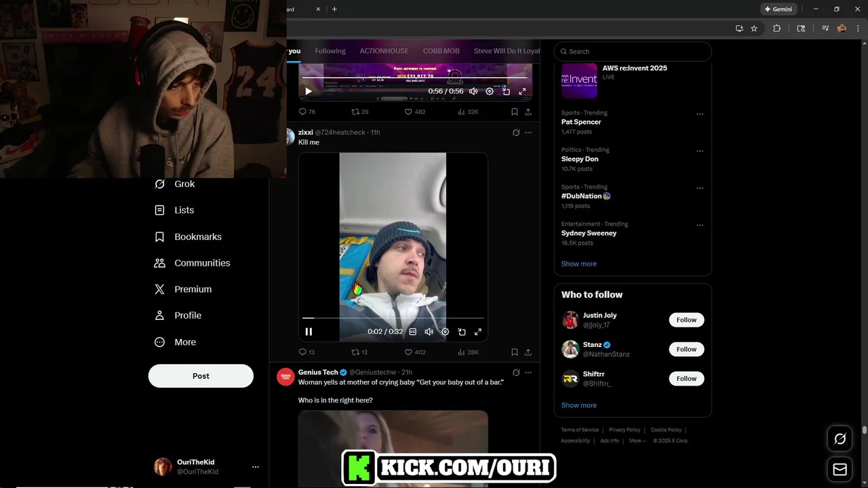This screenshot has width=868, height=488.
Task: Open Bookmarks in the sidebar
Action: point(188,237)
